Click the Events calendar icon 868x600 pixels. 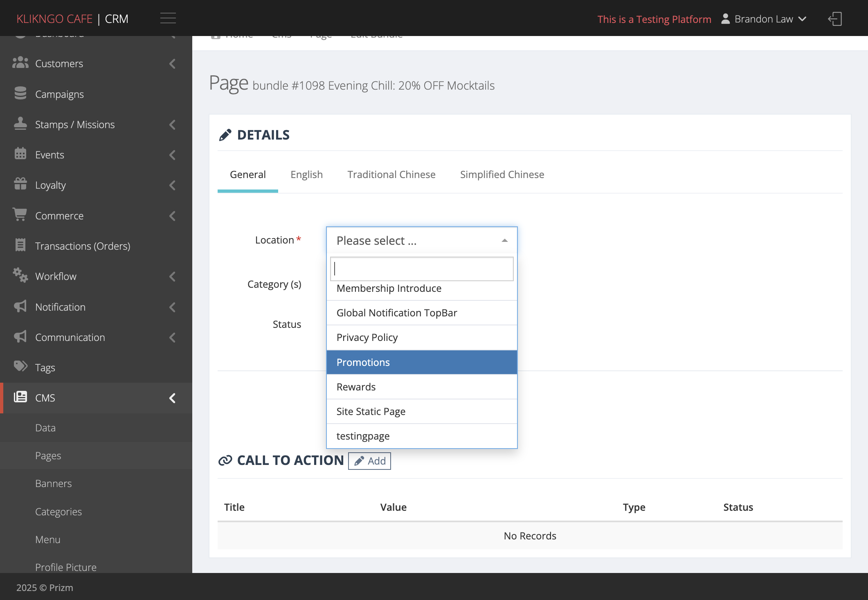[20, 154]
